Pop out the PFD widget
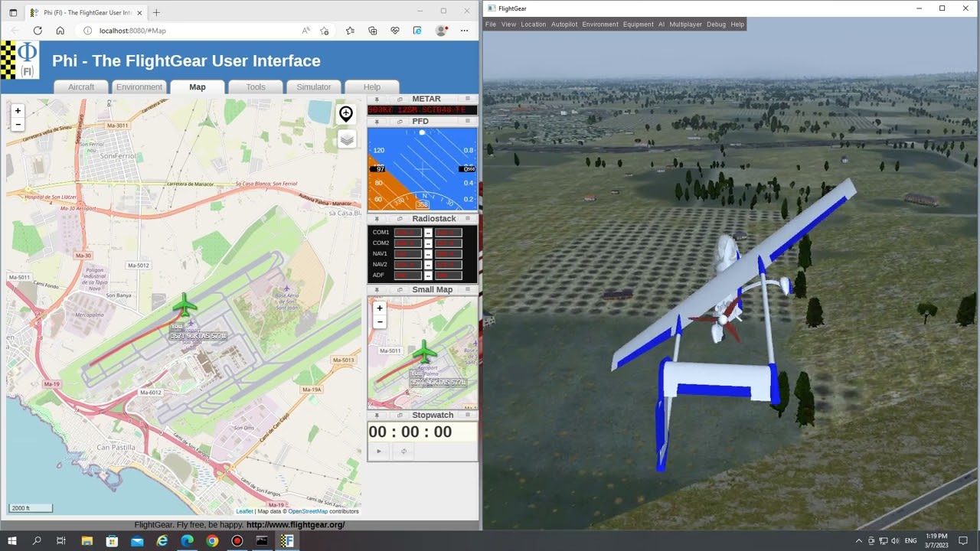Viewport: 980px width, 551px height. tap(399, 122)
